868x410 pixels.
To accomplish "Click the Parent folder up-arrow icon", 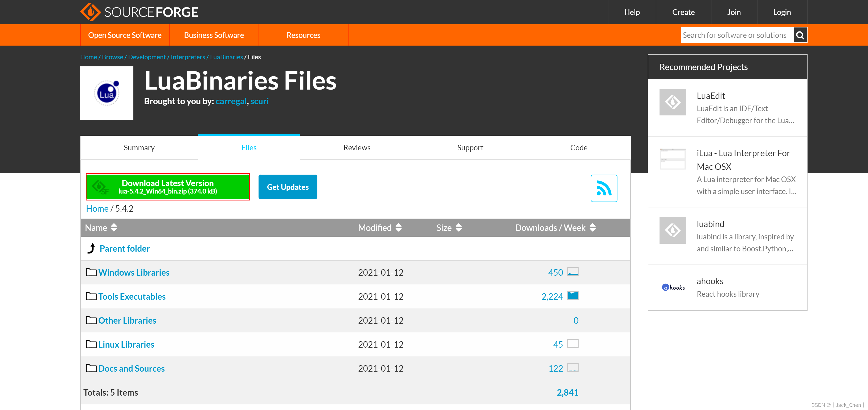I will tap(91, 248).
